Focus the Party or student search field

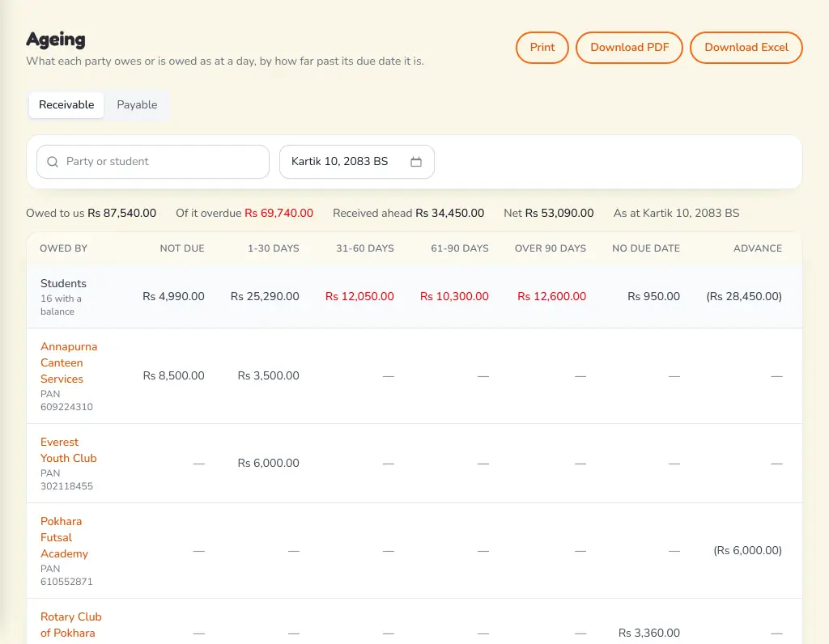tap(153, 162)
